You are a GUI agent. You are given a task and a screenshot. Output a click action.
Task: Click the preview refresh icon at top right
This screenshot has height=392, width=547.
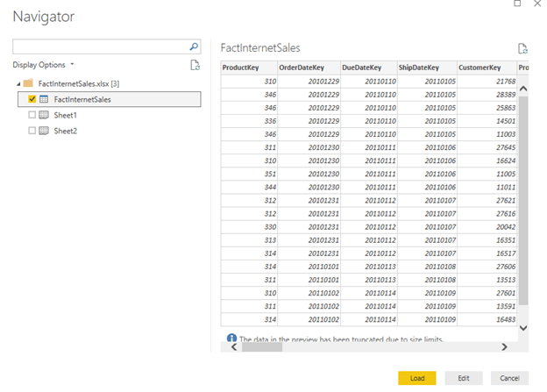pyautogui.click(x=522, y=48)
